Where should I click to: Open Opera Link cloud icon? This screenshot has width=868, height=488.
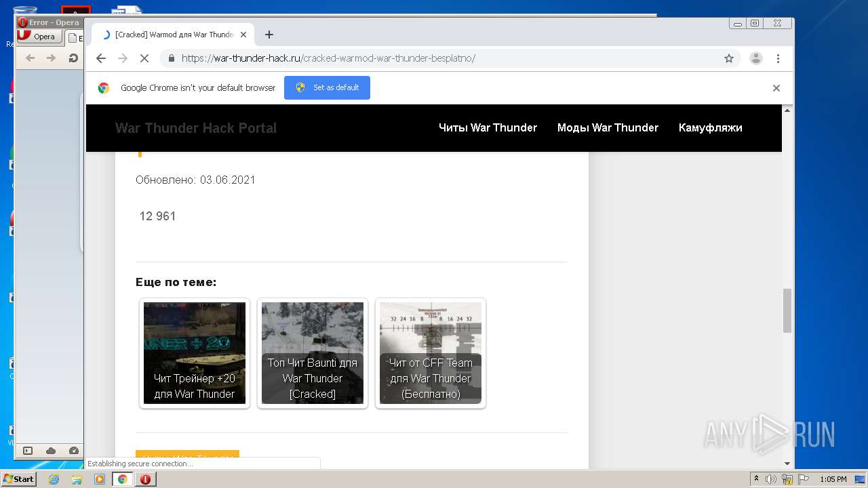pyautogui.click(x=51, y=451)
